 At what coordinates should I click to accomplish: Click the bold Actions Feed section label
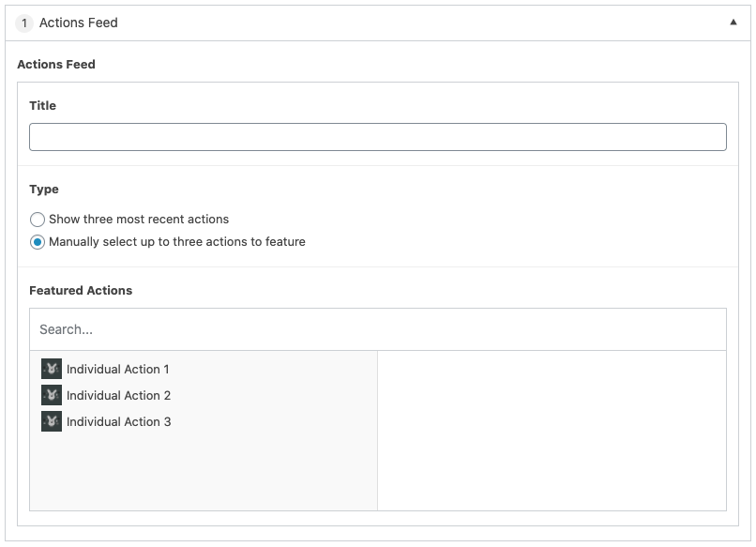click(56, 65)
